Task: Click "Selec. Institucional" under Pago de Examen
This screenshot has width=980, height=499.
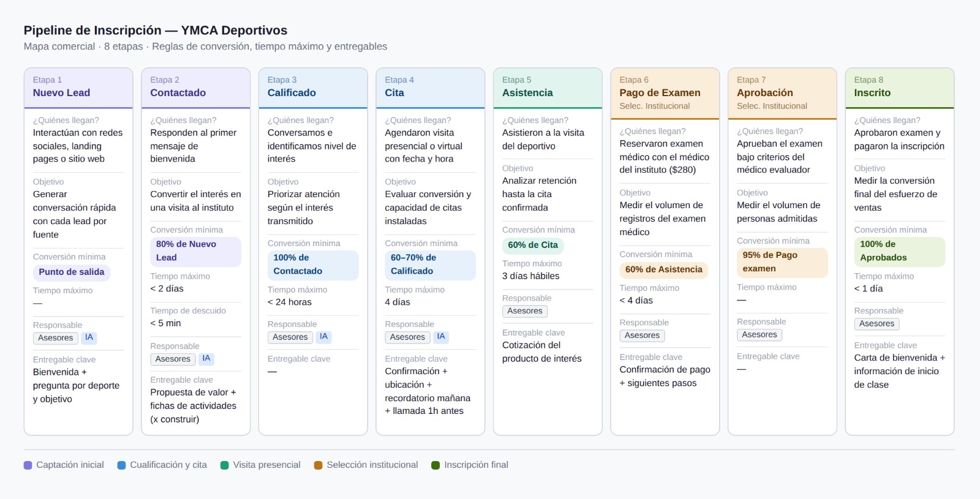Action: (654, 107)
